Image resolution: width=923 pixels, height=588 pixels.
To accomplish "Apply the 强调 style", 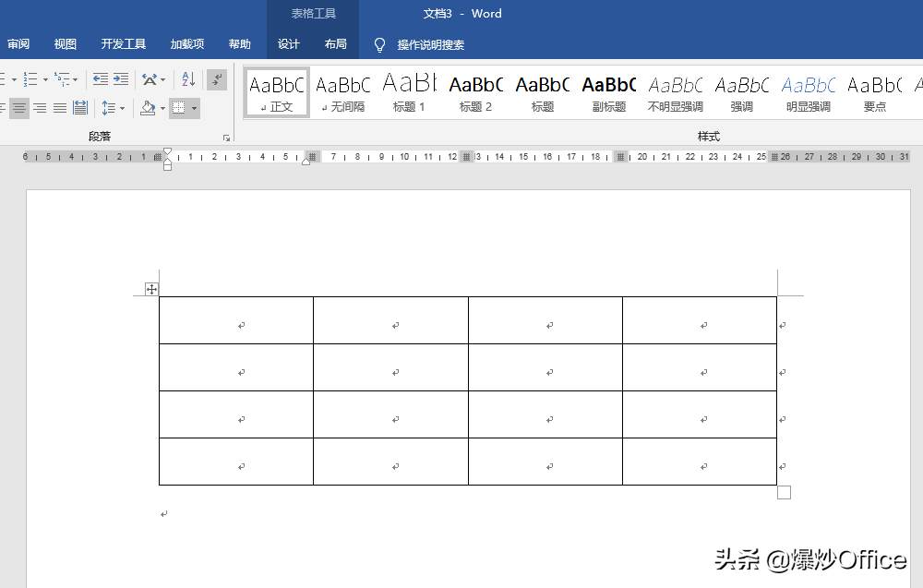I will [742, 92].
